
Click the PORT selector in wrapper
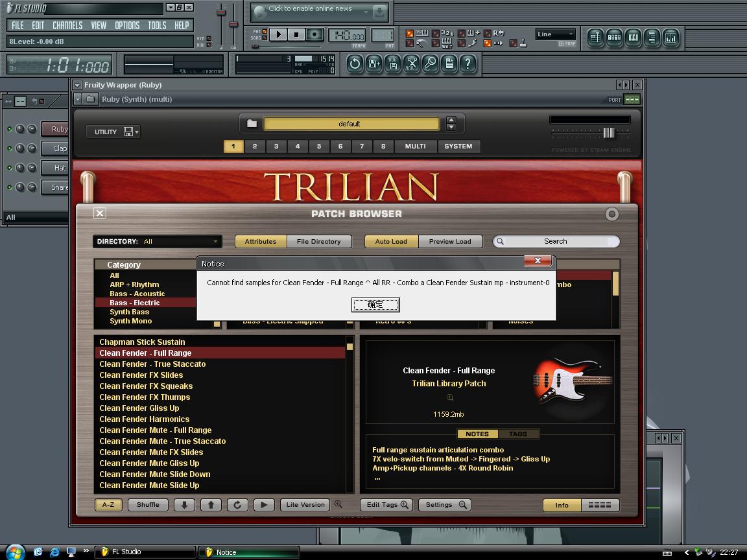(x=632, y=100)
